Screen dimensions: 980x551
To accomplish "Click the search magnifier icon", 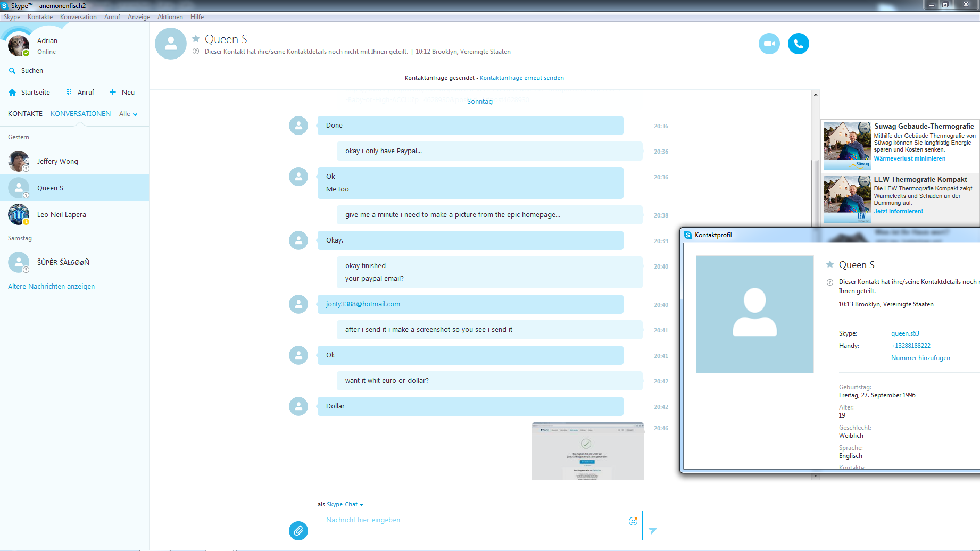I will click(x=12, y=71).
